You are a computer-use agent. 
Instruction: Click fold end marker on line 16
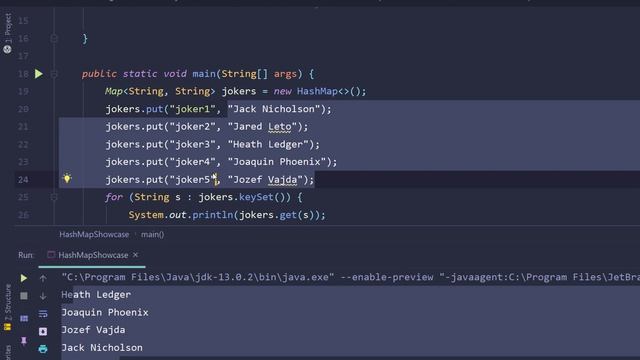[54, 38]
